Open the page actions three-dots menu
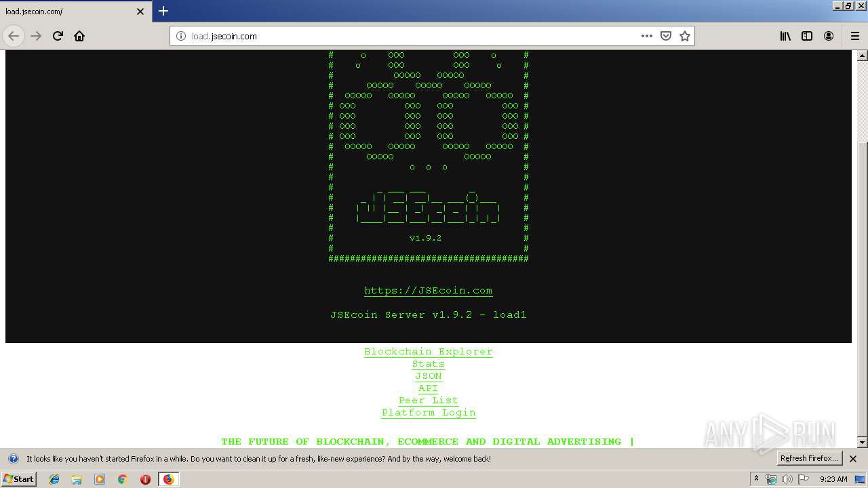Viewport: 868px width, 488px height. tap(647, 36)
